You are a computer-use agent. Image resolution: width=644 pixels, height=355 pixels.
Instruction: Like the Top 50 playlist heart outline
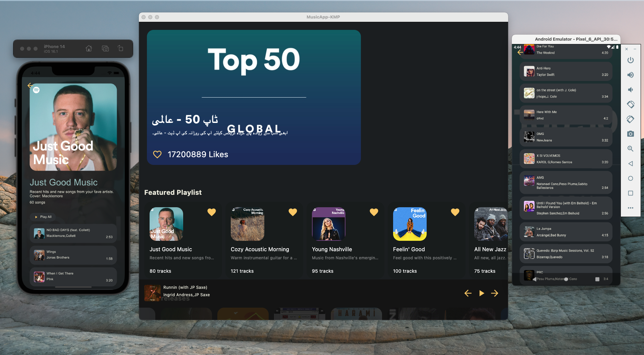click(157, 154)
